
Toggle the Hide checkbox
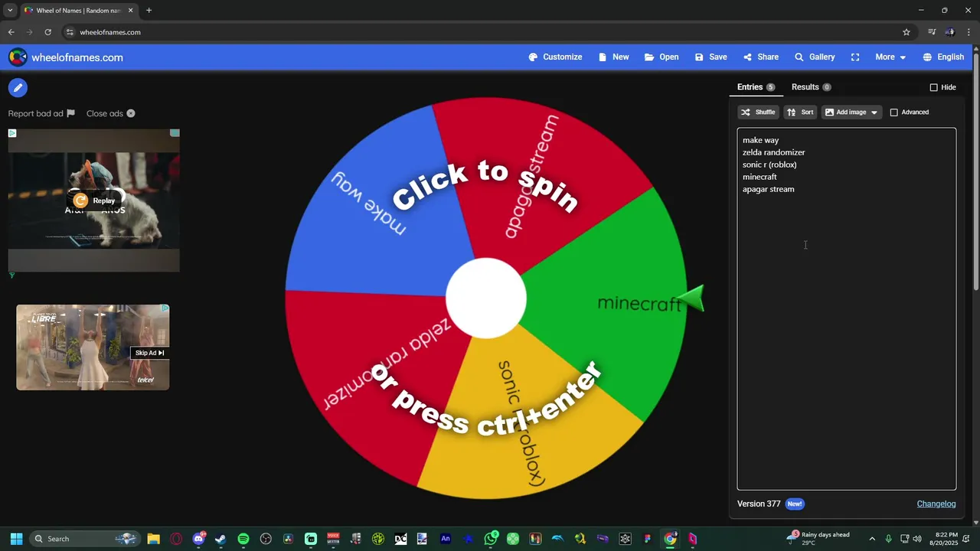933,87
